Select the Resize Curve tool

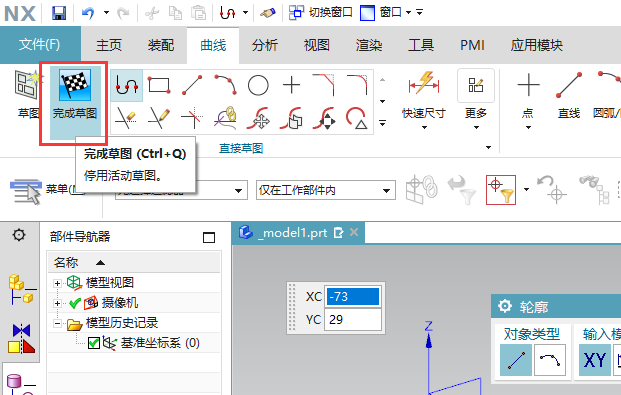[x=324, y=118]
